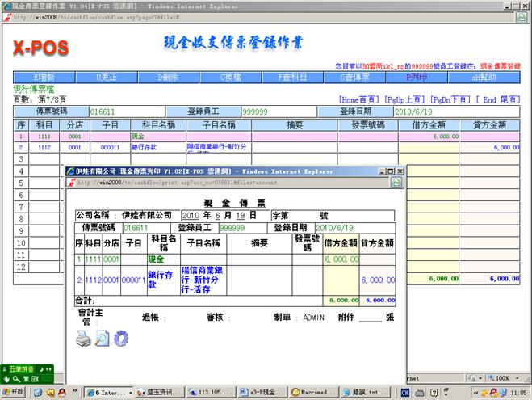Viewport: 532px width, 400px height.
Task: Select the E增新 menu item
Action: (x=44, y=78)
